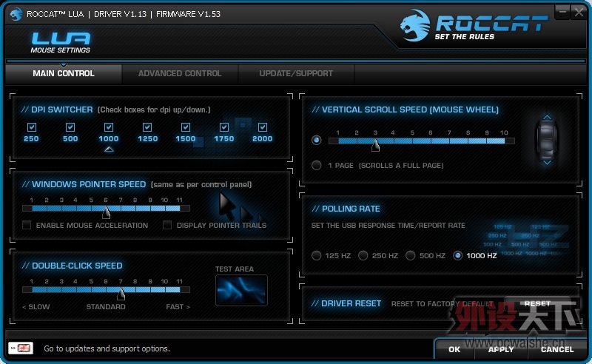Click the OK button
The image size is (592, 364).
click(x=454, y=349)
